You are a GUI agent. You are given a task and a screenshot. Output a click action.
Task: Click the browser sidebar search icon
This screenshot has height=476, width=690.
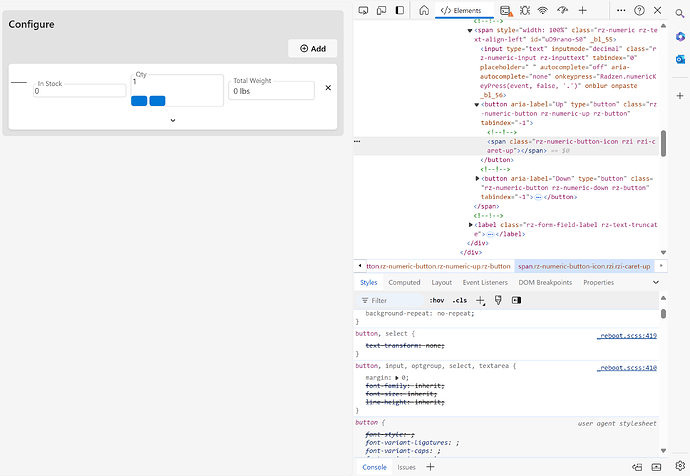(x=680, y=14)
